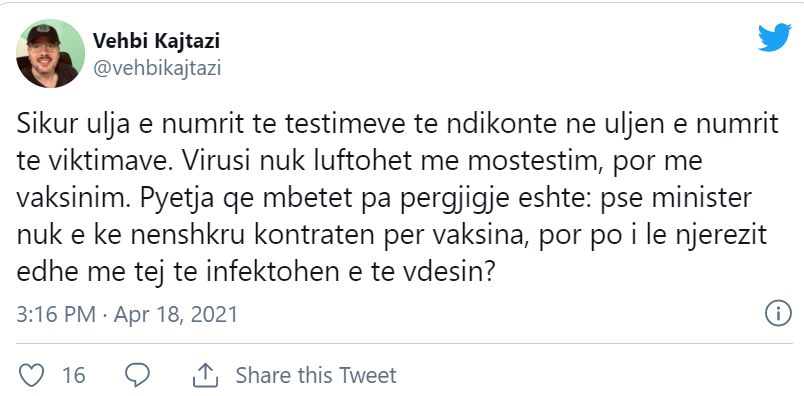Click the share upload arrow icon
Image resolution: width=804 pixels, height=396 pixels.
point(205,375)
